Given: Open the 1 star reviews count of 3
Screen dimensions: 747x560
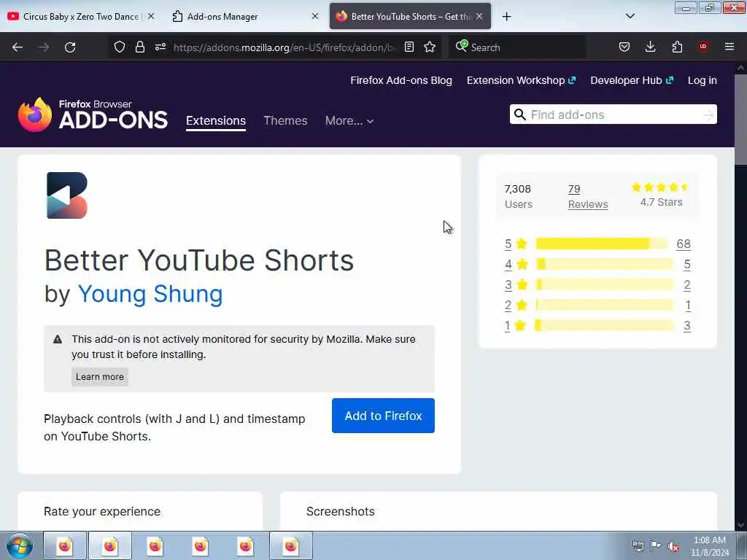Looking at the screenshot, I should pos(687,326).
